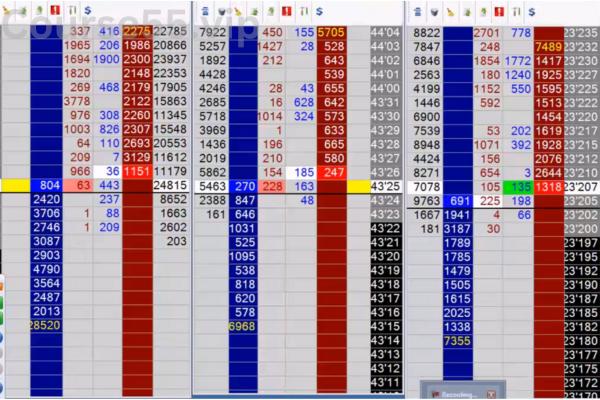600x400 pixels.
Task: Click the blue stacked-lines icon in the 43'25 ladder toolbar
Action: [205, 11]
